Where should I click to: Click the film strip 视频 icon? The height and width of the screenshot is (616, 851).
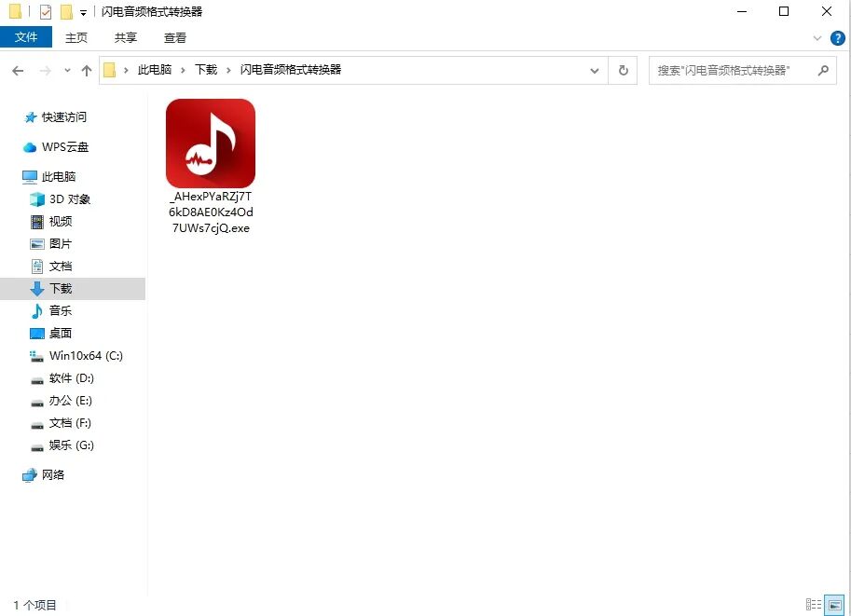click(x=37, y=222)
